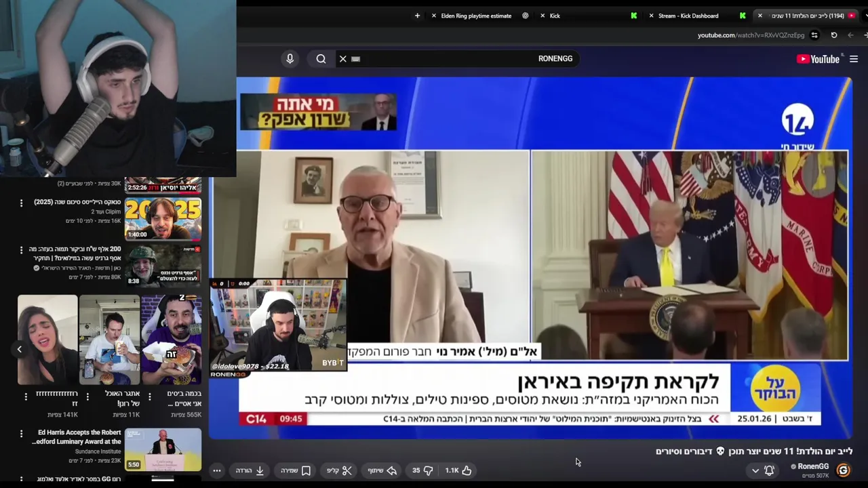Viewport: 868px width, 488px height.
Task: Switch to Elden Ring playtime estimate tab
Action: coord(477,16)
